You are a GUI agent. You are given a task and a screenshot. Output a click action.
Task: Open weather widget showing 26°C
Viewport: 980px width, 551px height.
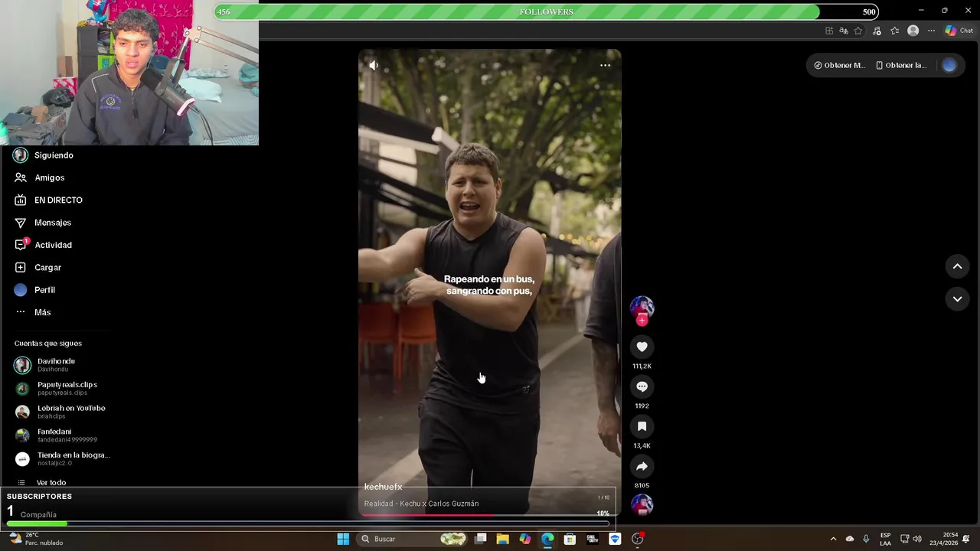point(36,539)
